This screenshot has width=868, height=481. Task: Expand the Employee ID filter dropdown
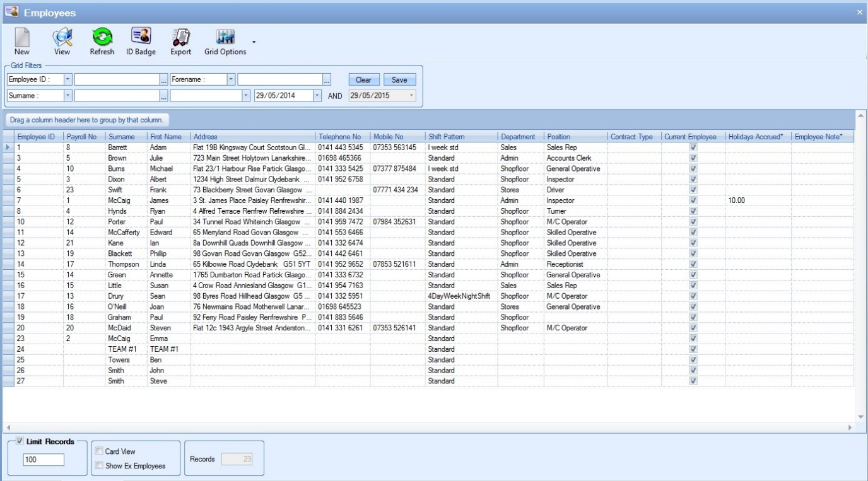pyautogui.click(x=68, y=80)
